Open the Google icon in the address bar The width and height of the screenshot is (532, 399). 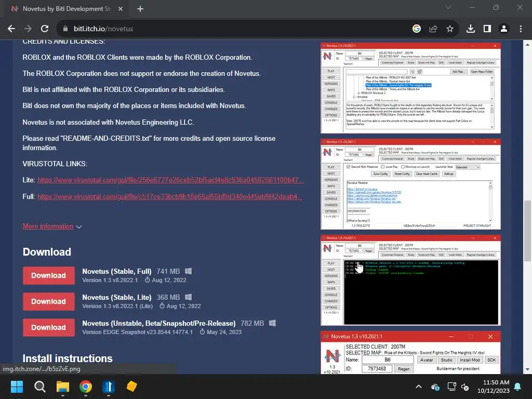point(417,29)
